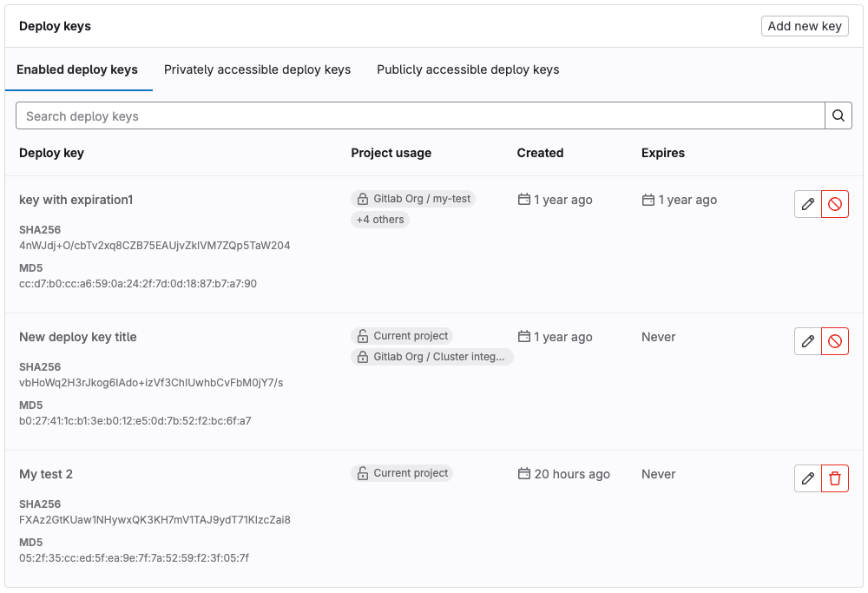The image size is (868, 593).
Task: Open Privately accessible deploy keys tab
Action: [258, 69]
